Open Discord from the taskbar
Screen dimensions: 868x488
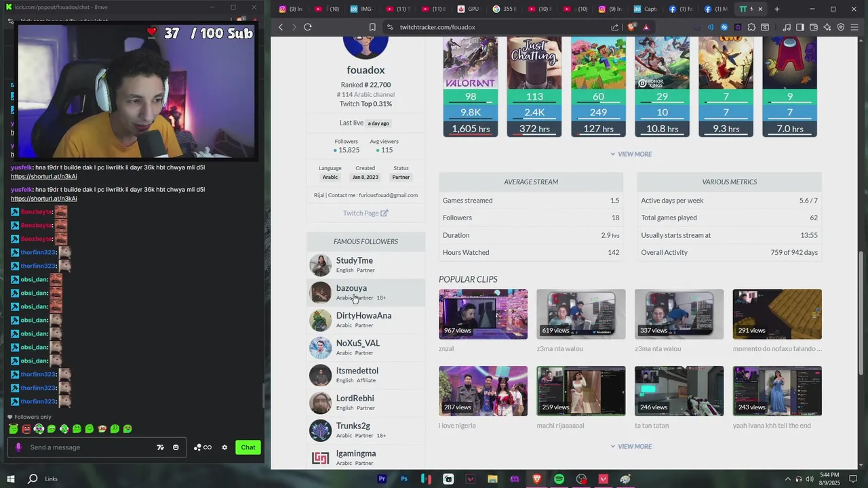[515, 479]
